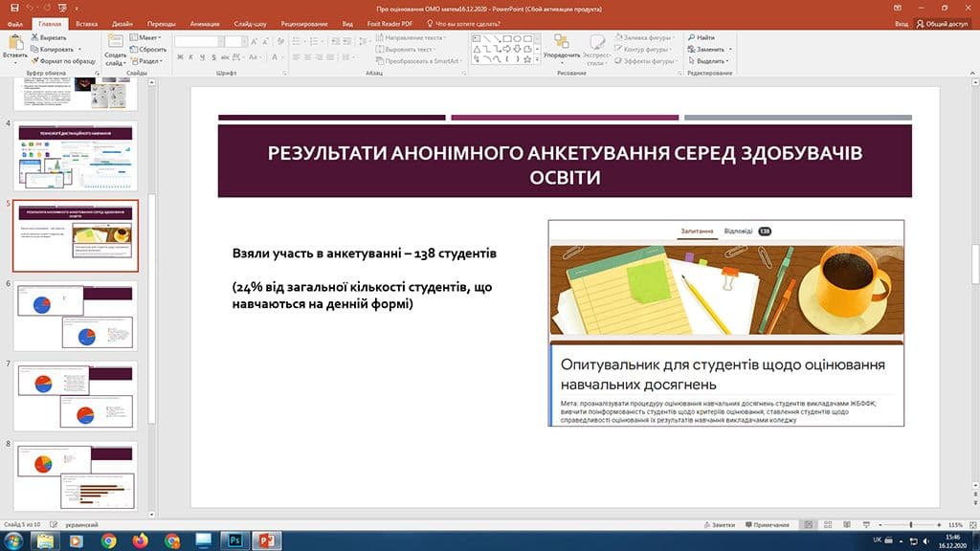Image resolution: width=980 pixels, height=551 pixels.
Task: Toggle underline (Ч) formatting
Action: 202,57
